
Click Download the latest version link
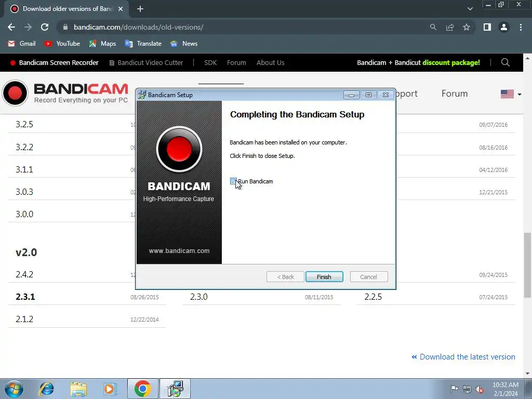pos(463,356)
